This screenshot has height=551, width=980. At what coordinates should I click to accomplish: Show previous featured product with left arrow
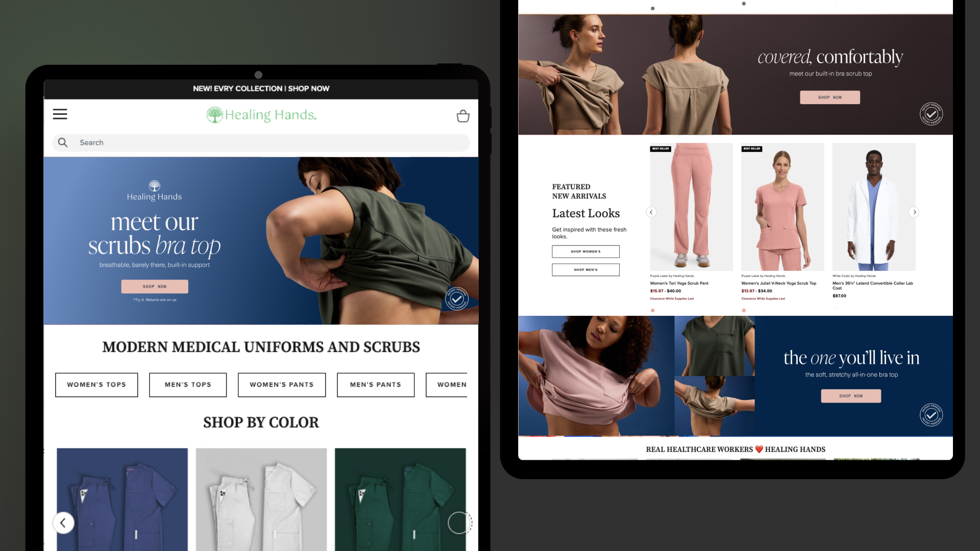click(x=651, y=212)
